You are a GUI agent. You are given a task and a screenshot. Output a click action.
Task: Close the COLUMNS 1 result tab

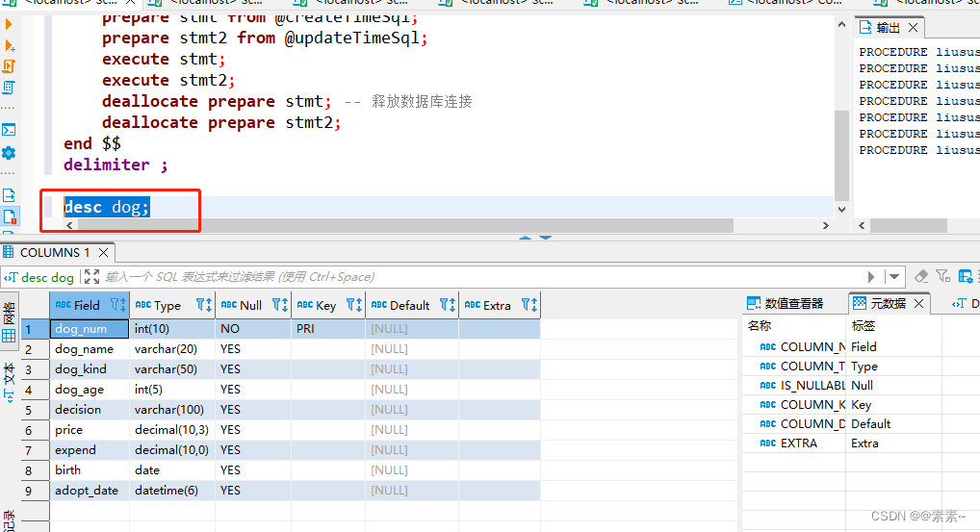pyautogui.click(x=104, y=252)
